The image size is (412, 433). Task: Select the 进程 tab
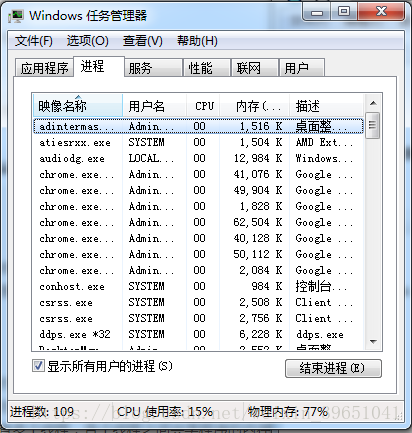tap(99, 66)
